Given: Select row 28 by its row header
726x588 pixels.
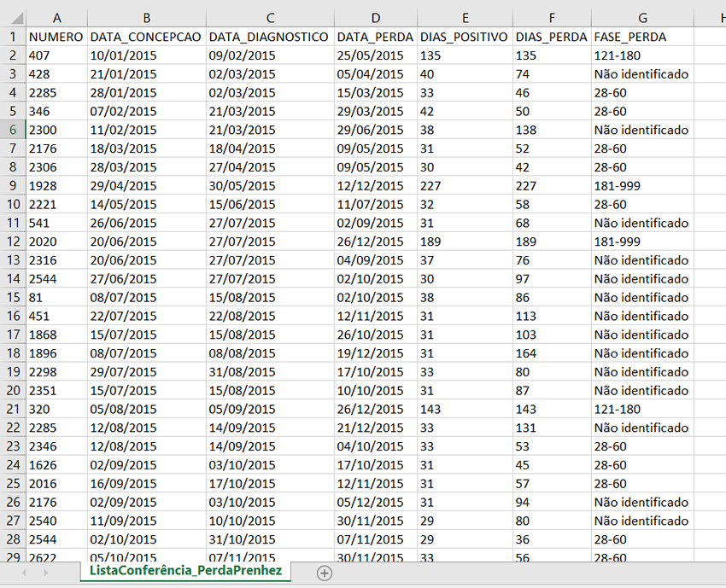Looking at the screenshot, I should 13,539.
